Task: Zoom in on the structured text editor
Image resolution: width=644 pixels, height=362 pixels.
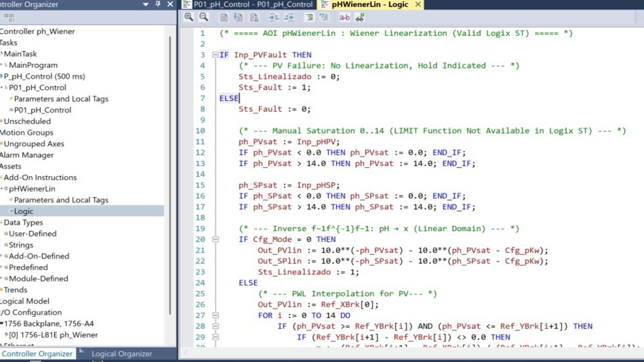Action: point(189,17)
